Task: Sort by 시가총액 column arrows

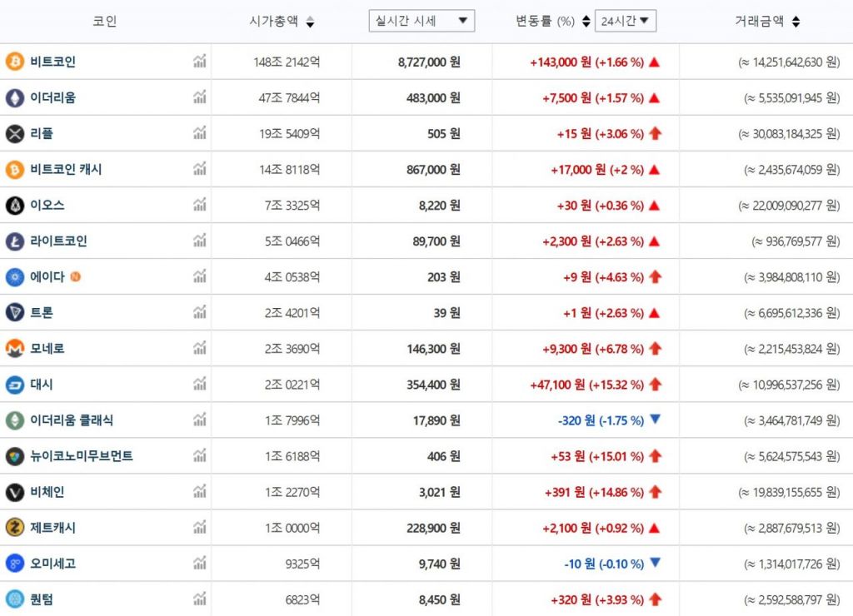Action: tap(310, 22)
